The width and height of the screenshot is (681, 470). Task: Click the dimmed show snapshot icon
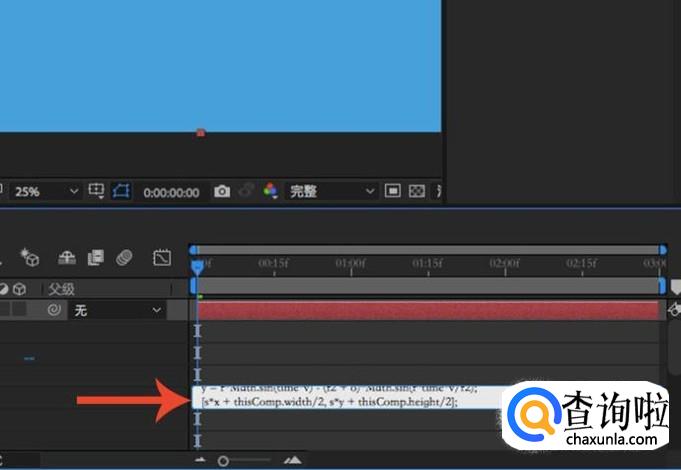246,191
